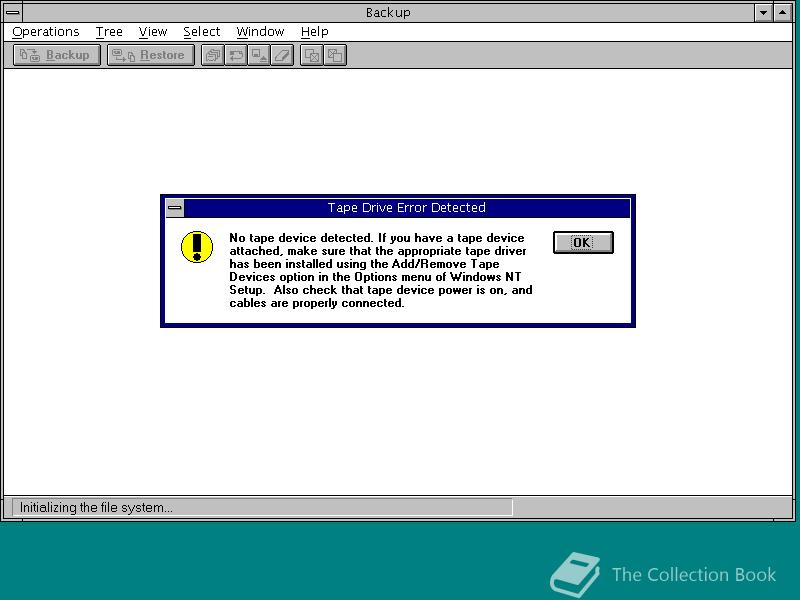The width and height of the screenshot is (800, 600).
Task: Open the Help menu
Action: (314, 32)
